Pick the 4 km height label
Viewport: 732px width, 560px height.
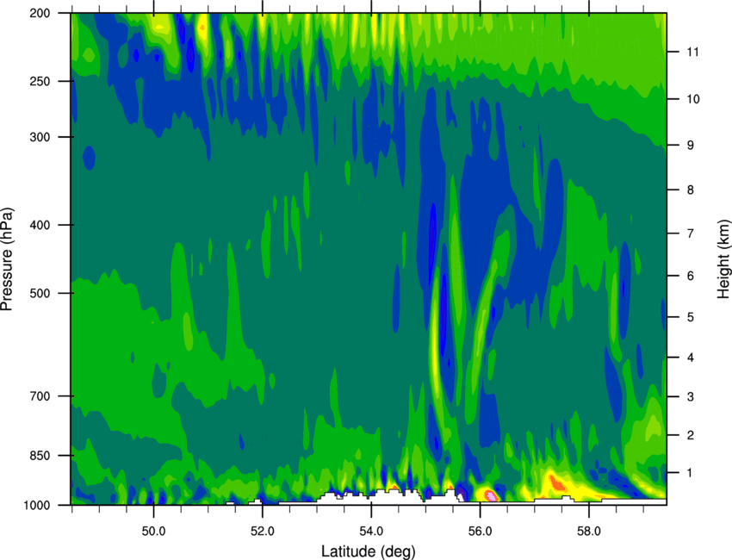[x=691, y=358]
